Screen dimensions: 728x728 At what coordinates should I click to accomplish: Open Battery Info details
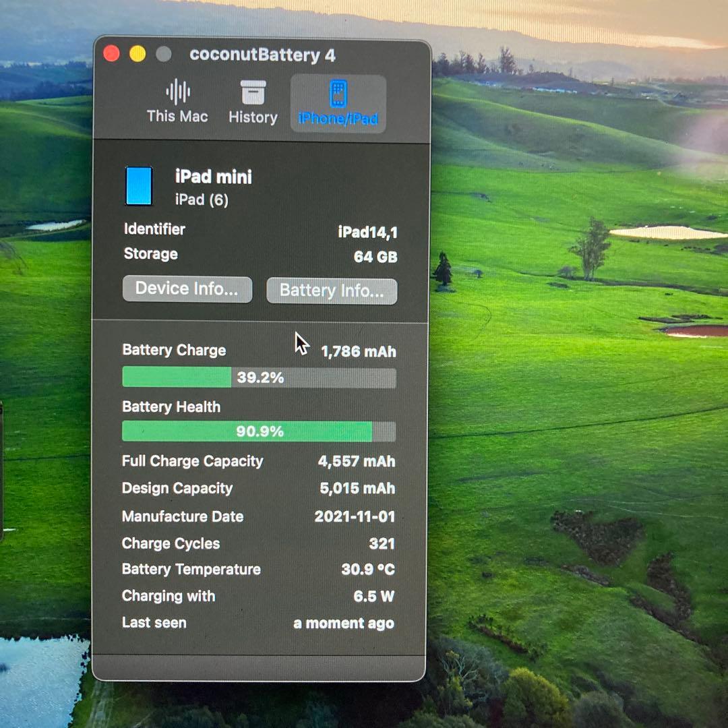click(x=332, y=291)
